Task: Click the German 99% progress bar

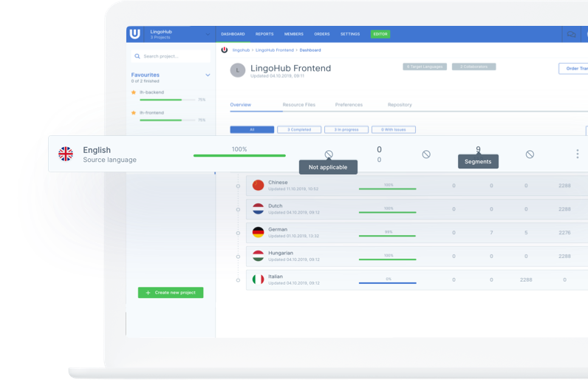Action: [387, 236]
